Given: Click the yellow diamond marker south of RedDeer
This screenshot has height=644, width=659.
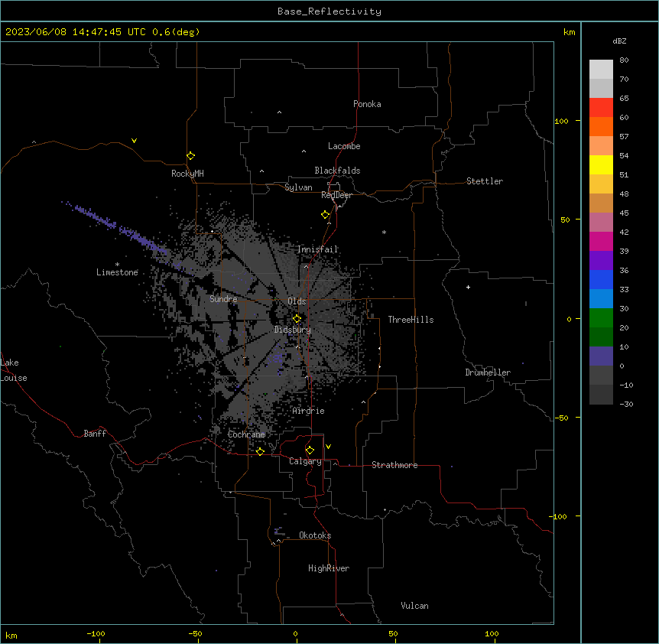Looking at the screenshot, I should [x=325, y=215].
